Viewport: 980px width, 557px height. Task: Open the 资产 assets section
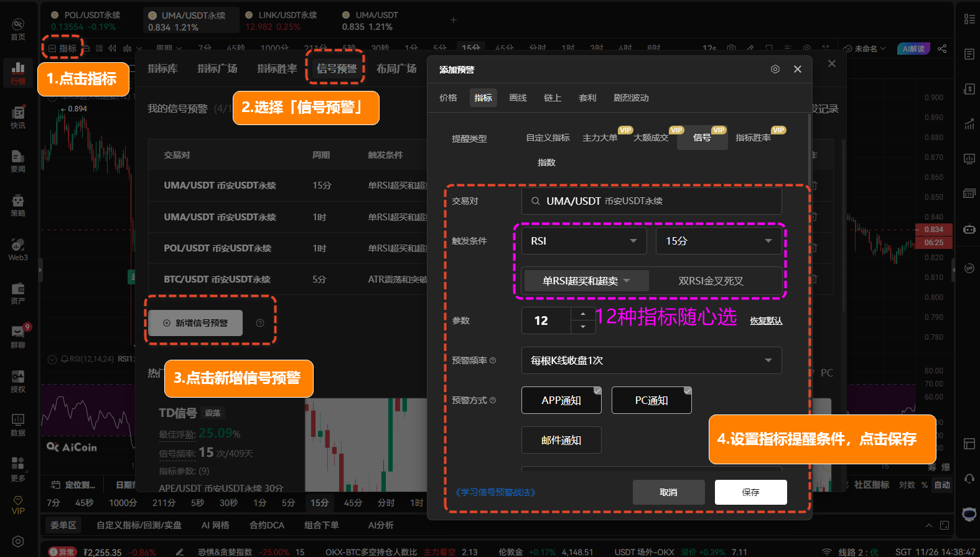pyautogui.click(x=18, y=294)
